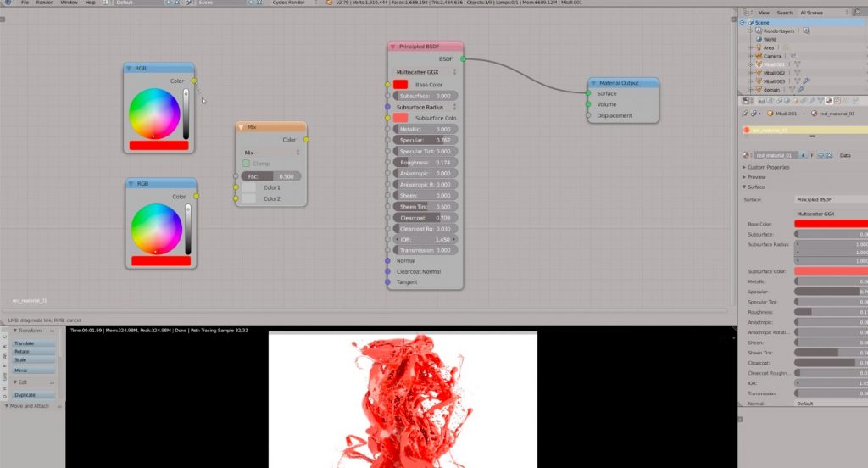Open the File menu

[x=25, y=3]
